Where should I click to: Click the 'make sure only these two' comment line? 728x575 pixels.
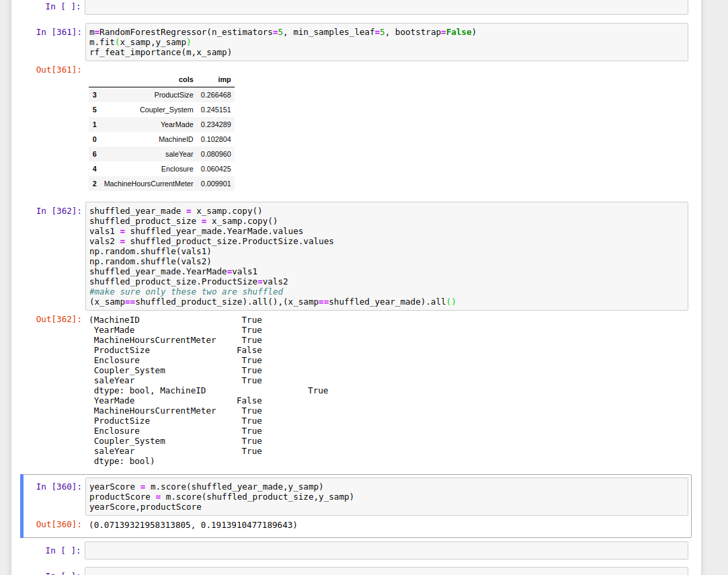click(x=186, y=292)
